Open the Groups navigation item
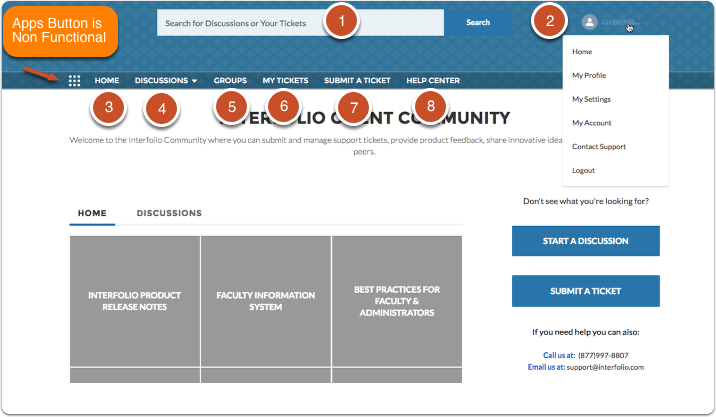The width and height of the screenshot is (716, 417). [x=230, y=80]
